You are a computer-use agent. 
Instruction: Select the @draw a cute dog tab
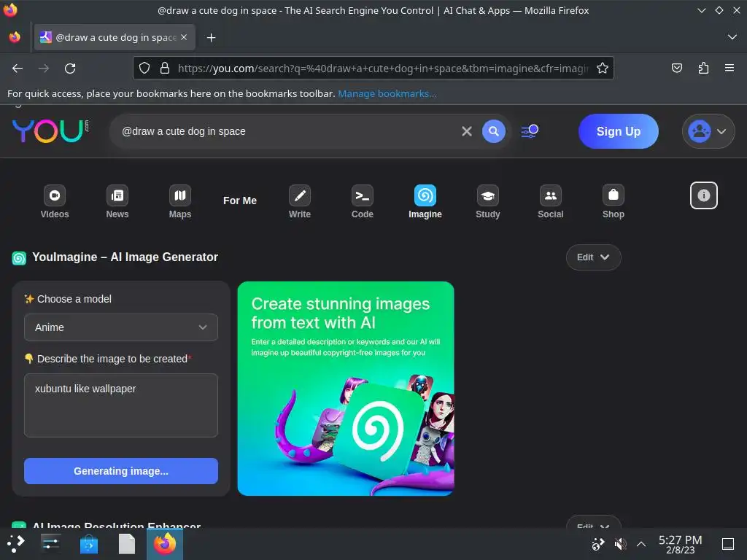[115, 37]
